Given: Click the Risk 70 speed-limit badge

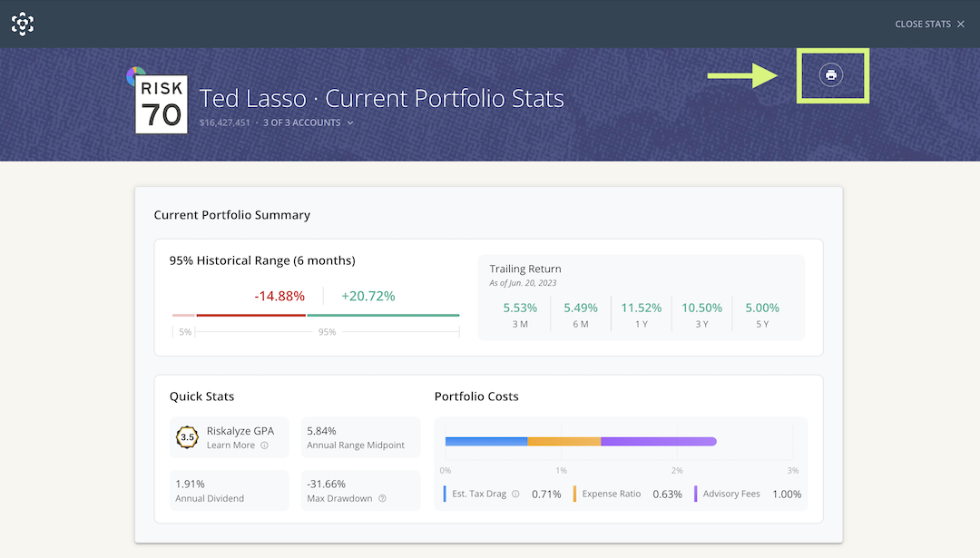Looking at the screenshot, I should [x=161, y=103].
